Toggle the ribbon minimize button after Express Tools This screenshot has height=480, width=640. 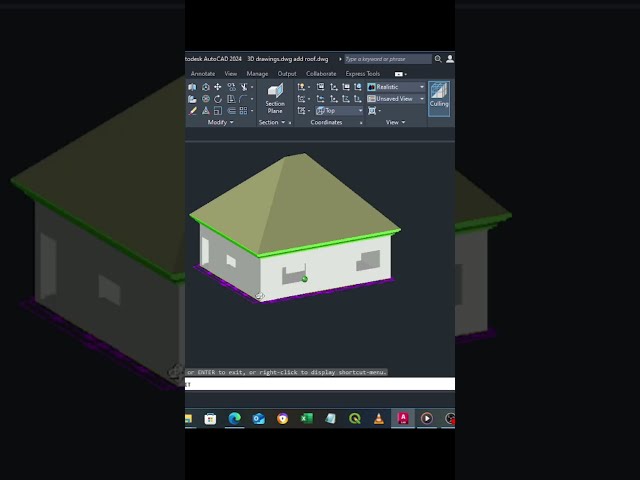coord(398,74)
